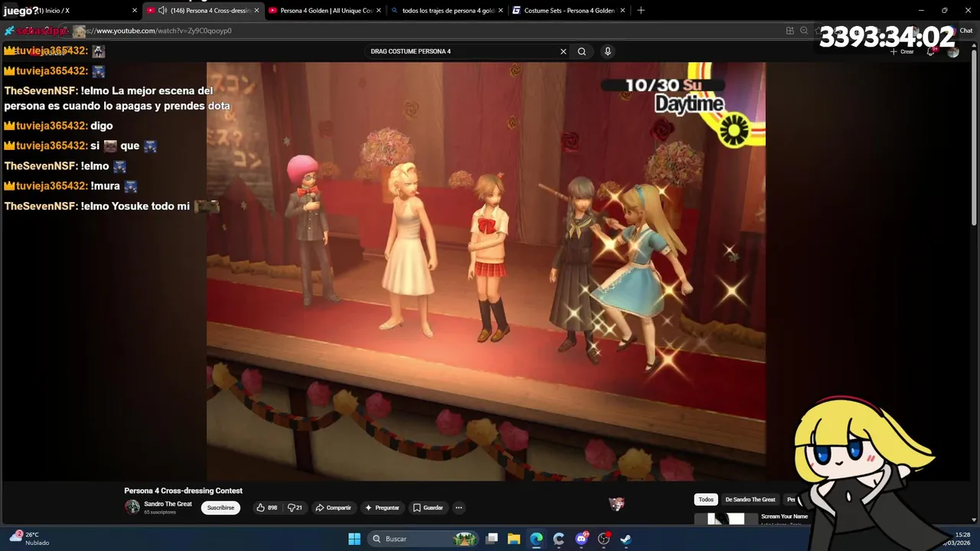Close the Inicio / X tab

click(135, 11)
